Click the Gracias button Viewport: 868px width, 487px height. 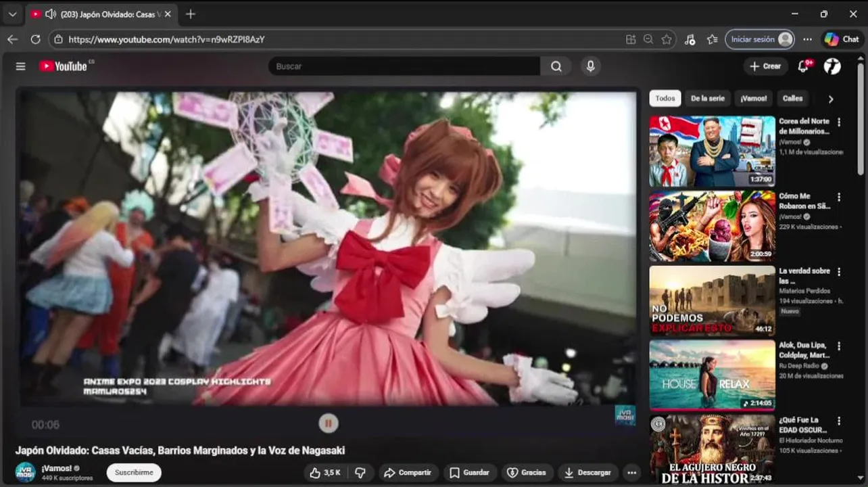[x=527, y=472]
